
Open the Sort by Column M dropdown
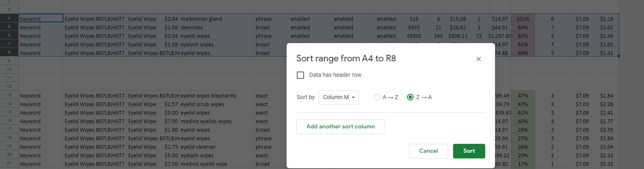338,97
